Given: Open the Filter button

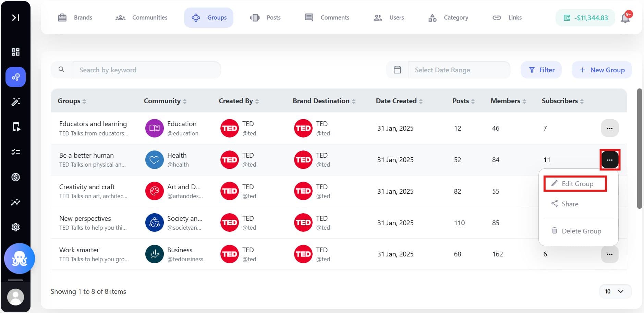Looking at the screenshot, I should pyautogui.click(x=541, y=70).
